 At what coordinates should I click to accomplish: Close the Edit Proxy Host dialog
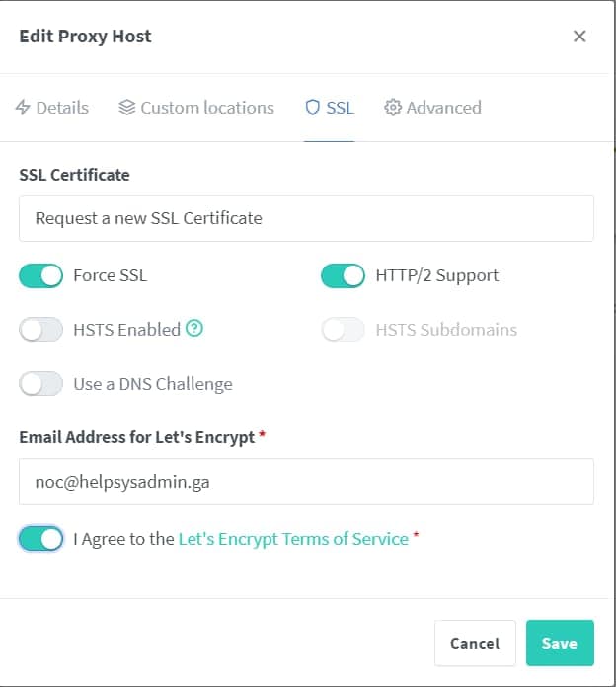[579, 37]
